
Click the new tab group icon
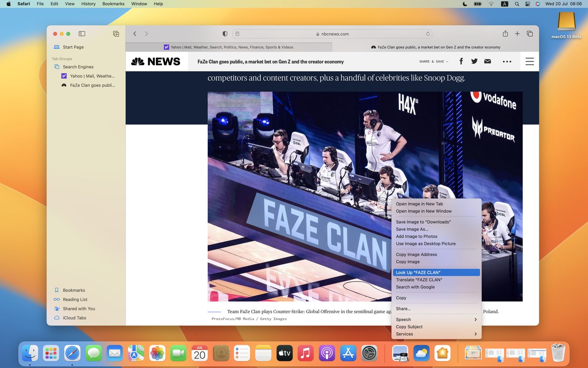coord(116,34)
